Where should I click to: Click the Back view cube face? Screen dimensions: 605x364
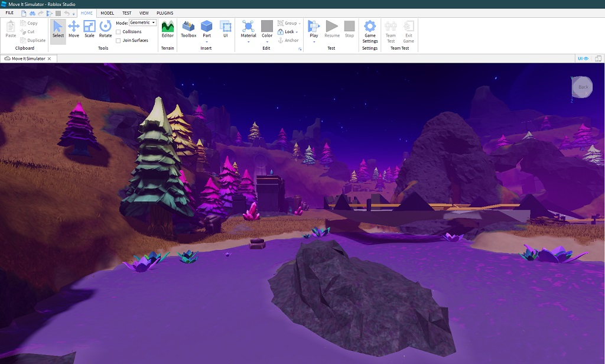coord(583,87)
